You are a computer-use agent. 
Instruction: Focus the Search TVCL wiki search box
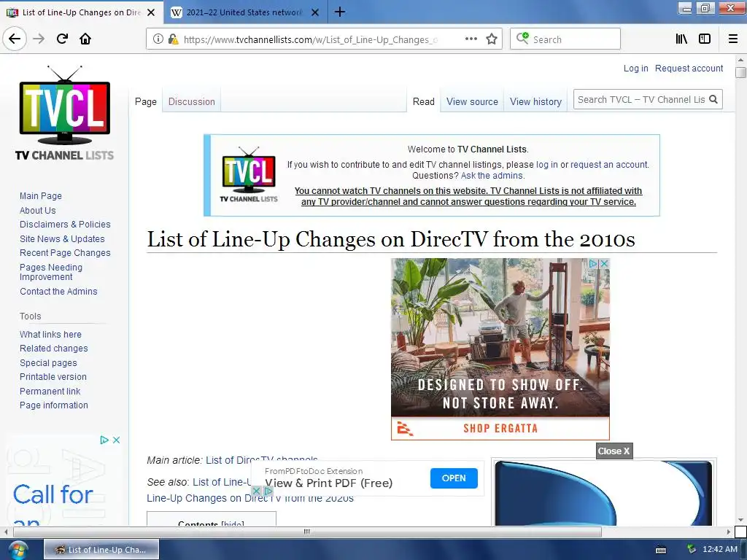click(x=640, y=99)
